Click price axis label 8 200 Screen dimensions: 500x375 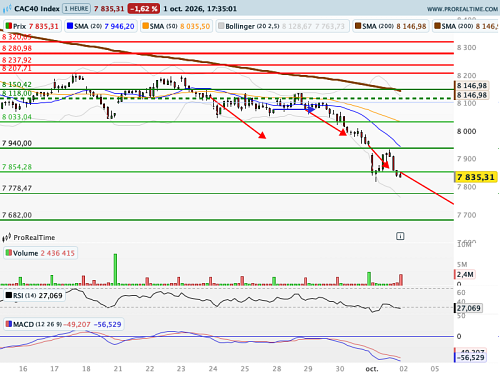466,76
